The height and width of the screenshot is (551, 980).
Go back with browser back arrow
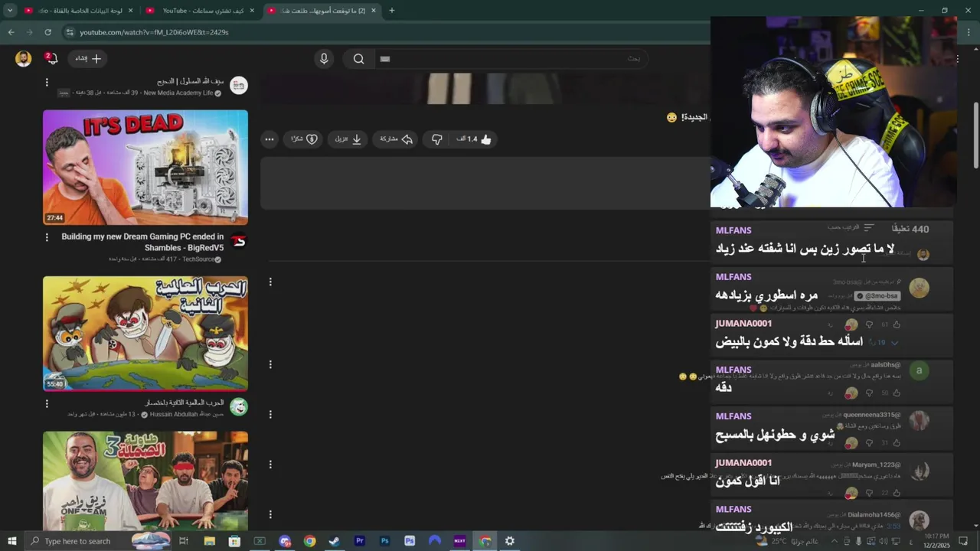click(11, 32)
